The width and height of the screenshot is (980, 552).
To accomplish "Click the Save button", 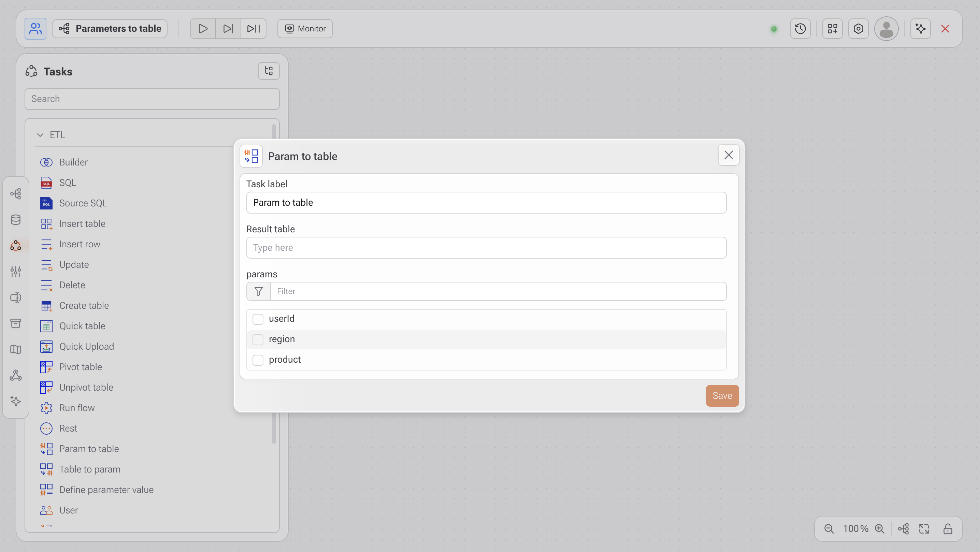I will coord(722,396).
